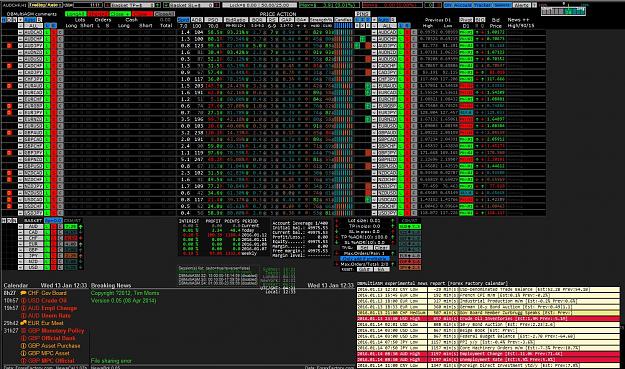Click green L button in AUDCAD row, right panel
The image size is (625, 369).
[401, 32]
